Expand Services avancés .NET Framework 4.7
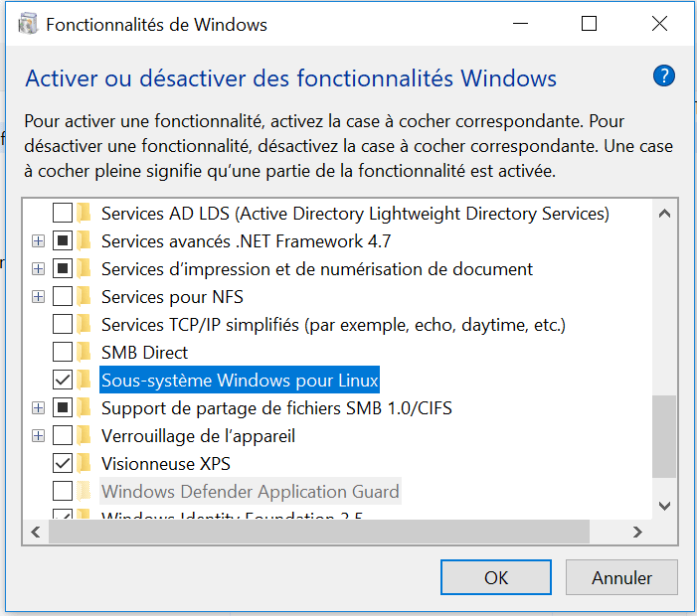 (x=38, y=240)
